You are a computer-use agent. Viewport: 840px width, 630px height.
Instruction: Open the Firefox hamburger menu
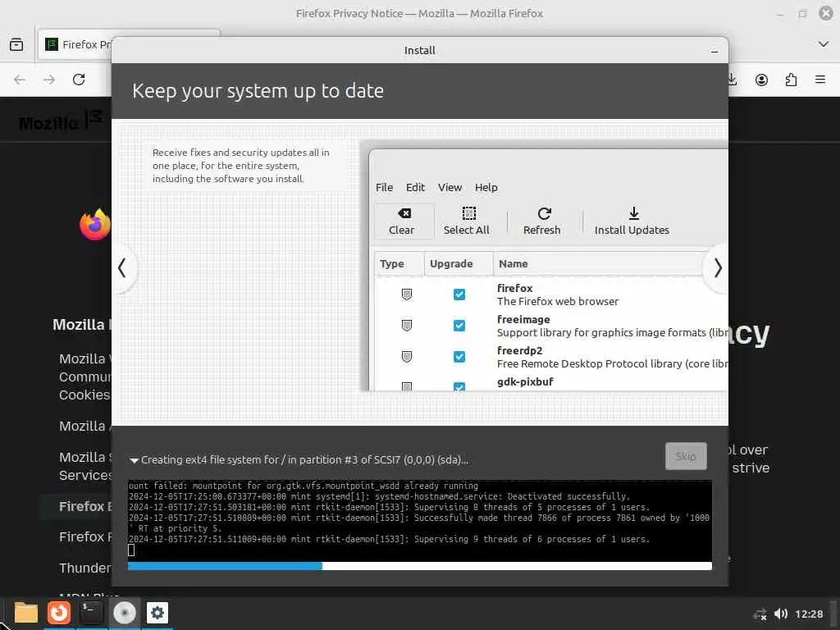(x=820, y=80)
